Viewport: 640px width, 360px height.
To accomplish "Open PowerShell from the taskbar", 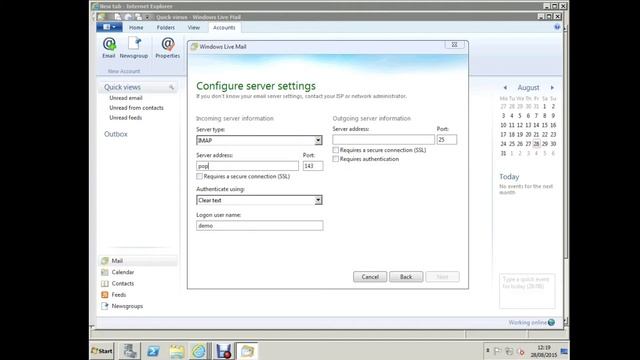I will [153, 351].
